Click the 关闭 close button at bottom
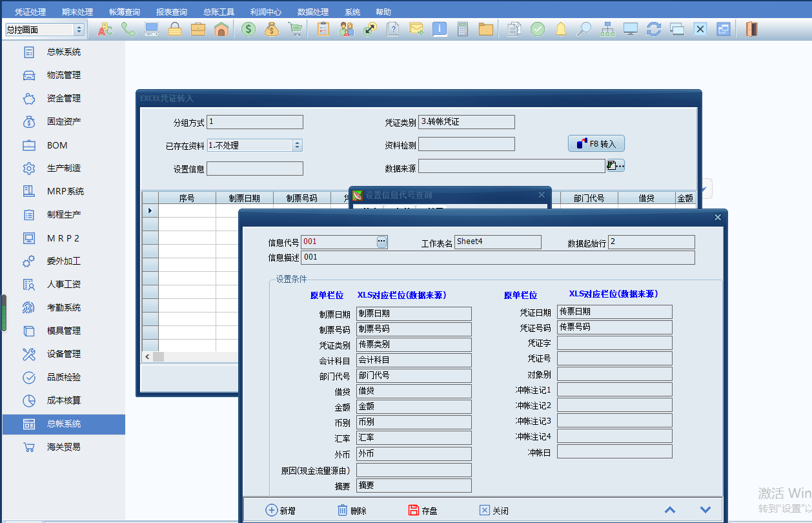 pyautogui.click(x=494, y=510)
